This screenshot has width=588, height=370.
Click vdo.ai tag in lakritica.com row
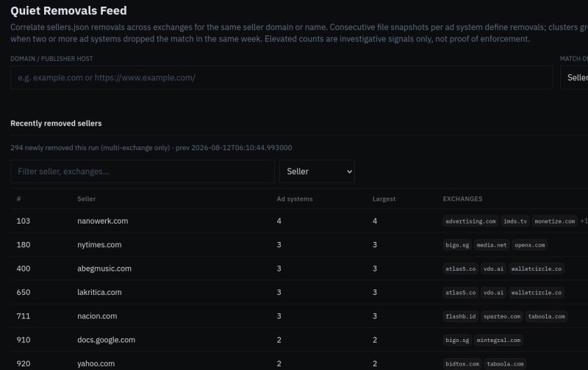pos(493,293)
